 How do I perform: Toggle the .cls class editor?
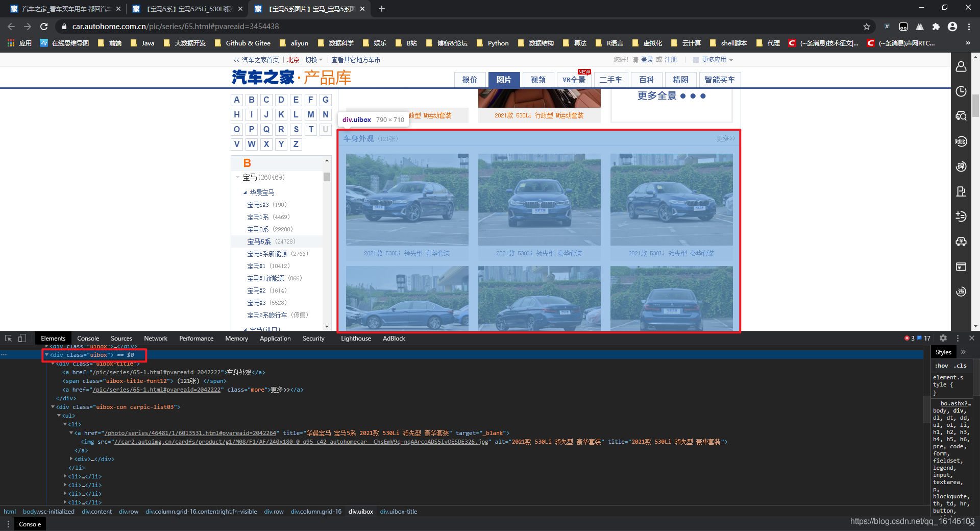point(961,366)
